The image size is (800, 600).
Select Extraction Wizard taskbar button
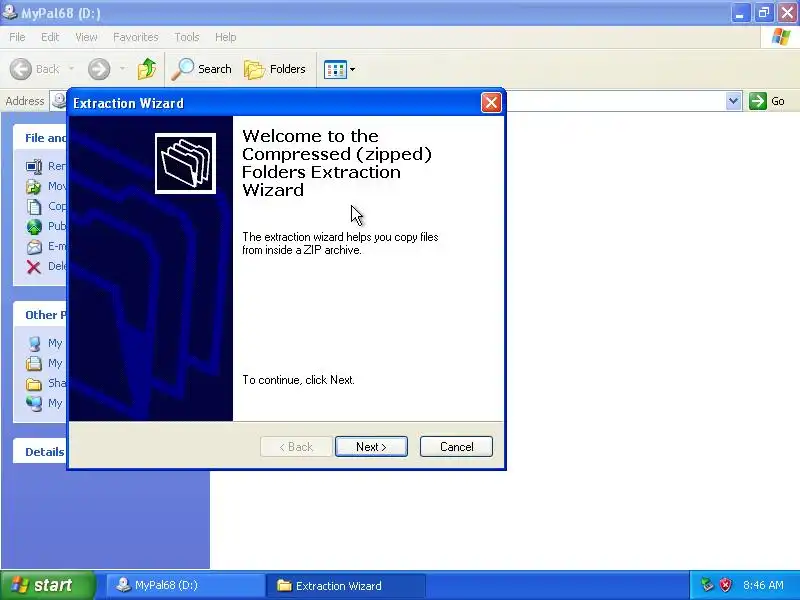346,585
